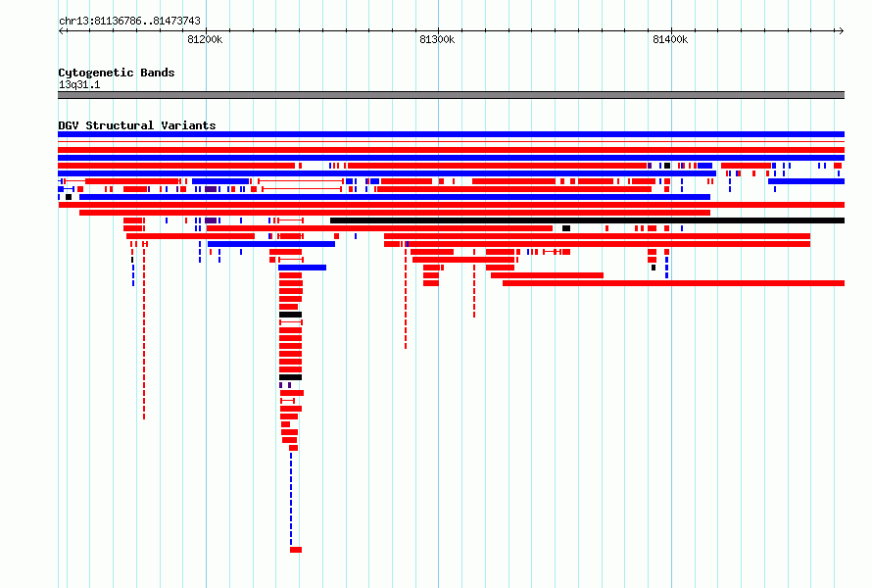Select the long black structural variant bar
872x588 pixels.
coord(587,220)
